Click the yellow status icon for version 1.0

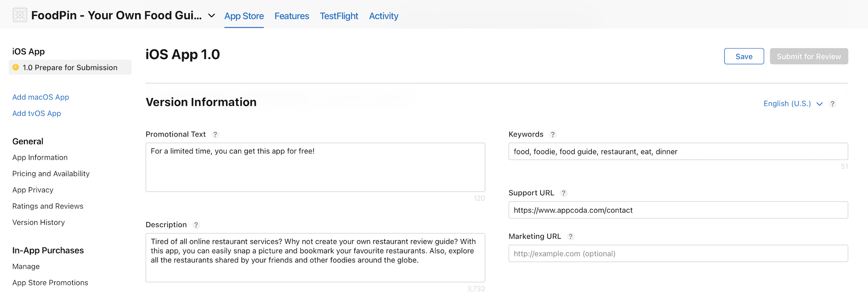click(16, 67)
